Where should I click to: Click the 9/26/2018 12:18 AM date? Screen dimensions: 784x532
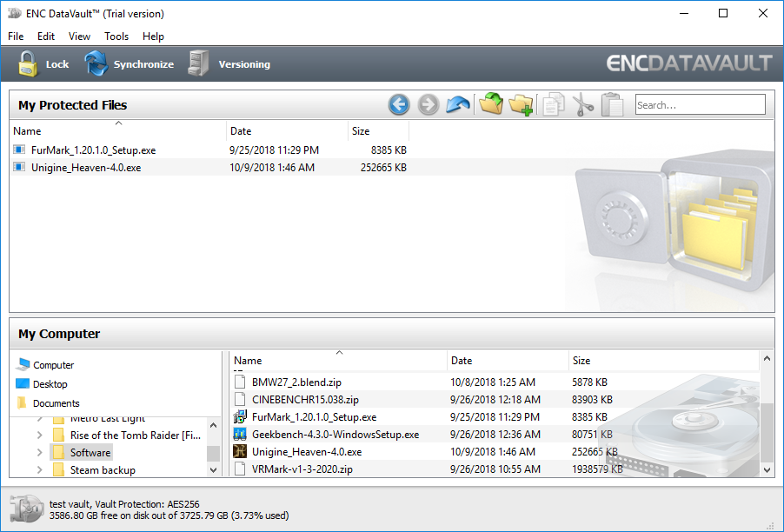point(495,400)
